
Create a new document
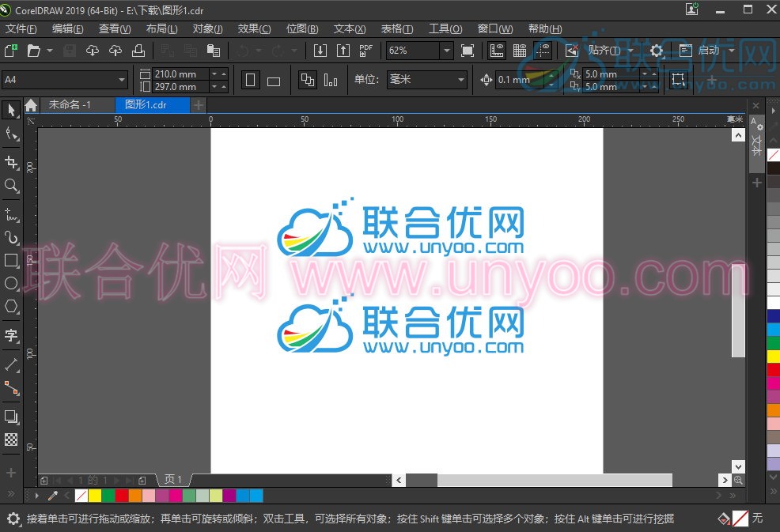point(11,51)
